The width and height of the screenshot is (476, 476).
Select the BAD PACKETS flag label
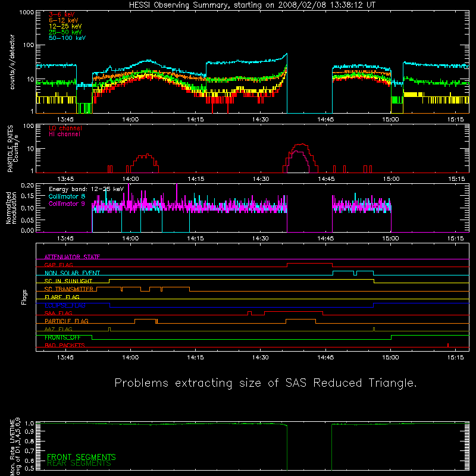[65, 345]
